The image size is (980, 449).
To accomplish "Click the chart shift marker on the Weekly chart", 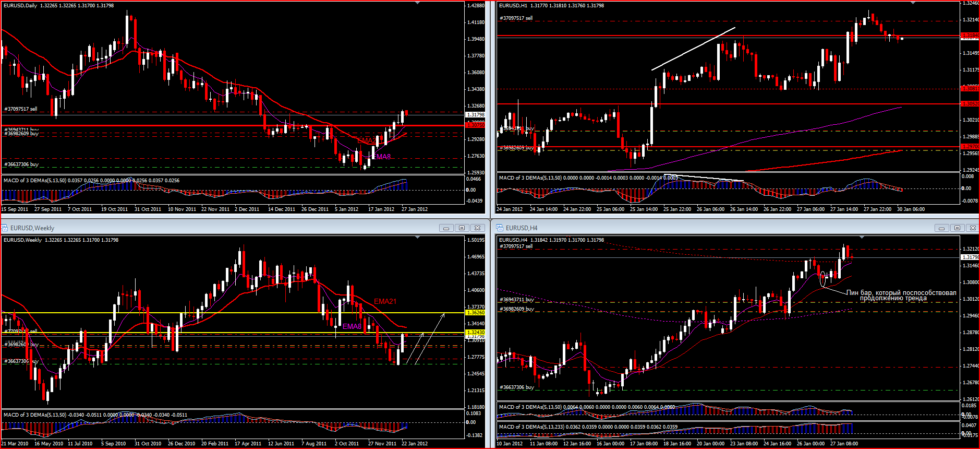I will click(x=418, y=238).
